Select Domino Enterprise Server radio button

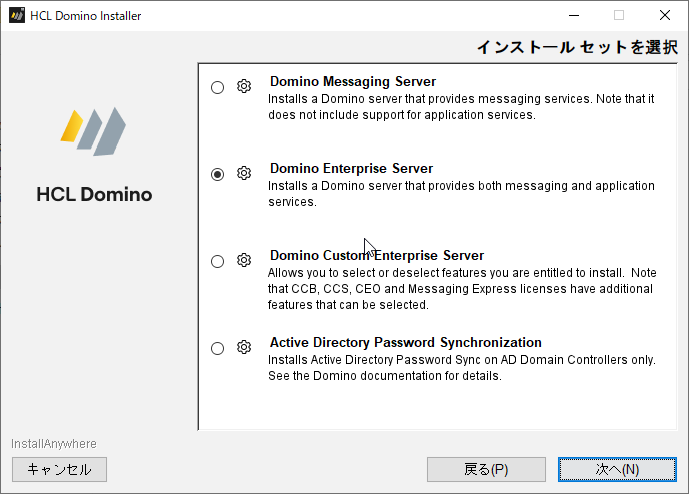218,174
